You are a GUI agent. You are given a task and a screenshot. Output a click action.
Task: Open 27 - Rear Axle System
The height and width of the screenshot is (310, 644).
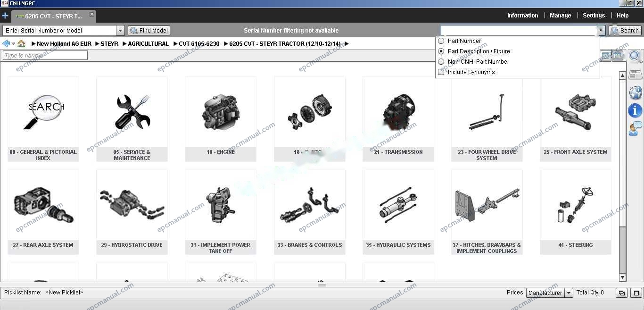click(x=43, y=212)
